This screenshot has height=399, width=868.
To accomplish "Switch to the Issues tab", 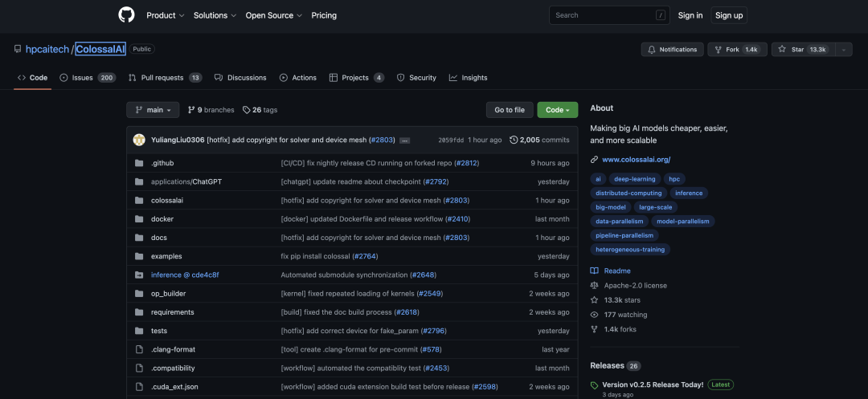I will point(88,78).
